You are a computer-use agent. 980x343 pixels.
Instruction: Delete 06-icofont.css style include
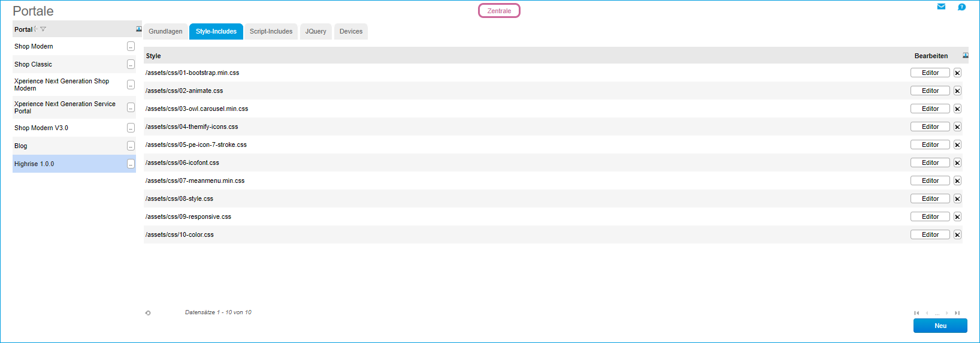coord(957,163)
